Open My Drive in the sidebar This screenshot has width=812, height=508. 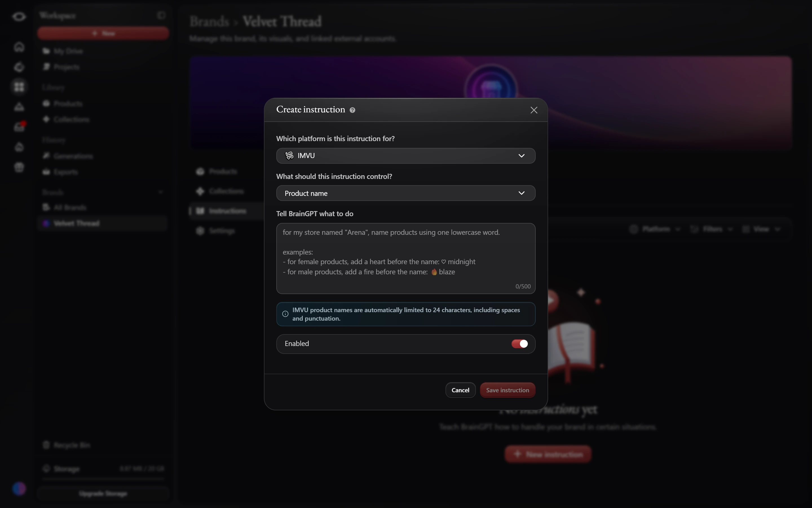[x=63, y=51]
